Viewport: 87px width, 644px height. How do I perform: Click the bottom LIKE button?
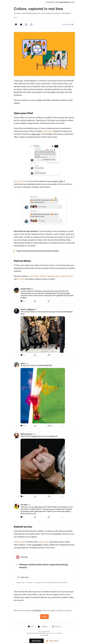click(31, 626)
